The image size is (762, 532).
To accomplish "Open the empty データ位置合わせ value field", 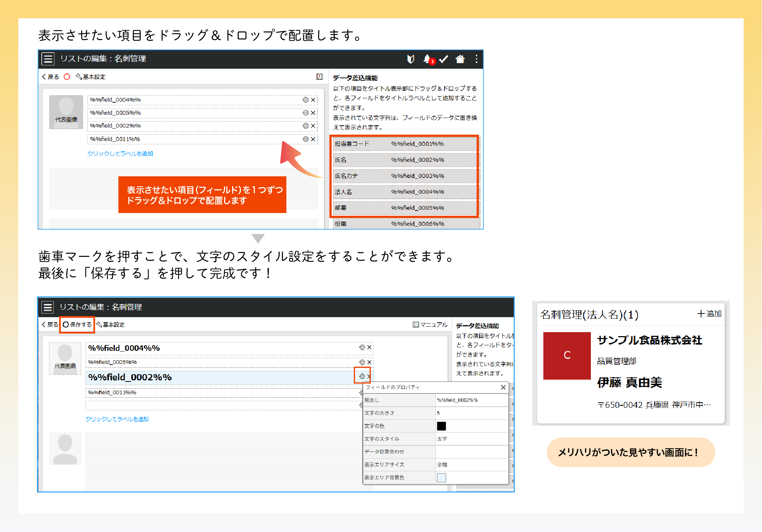I will click(x=471, y=452).
